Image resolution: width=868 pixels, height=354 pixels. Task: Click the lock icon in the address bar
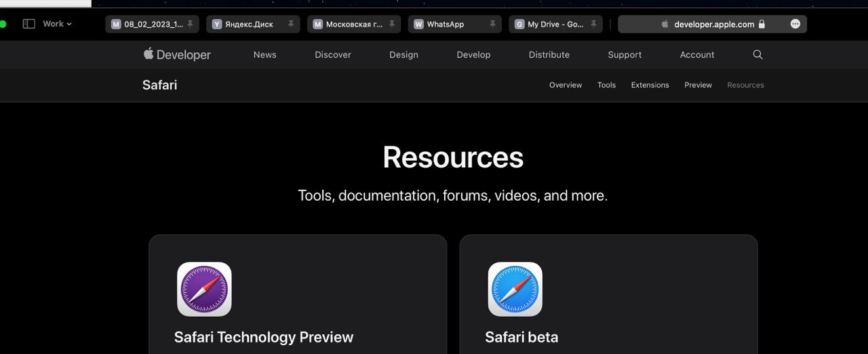click(762, 24)
